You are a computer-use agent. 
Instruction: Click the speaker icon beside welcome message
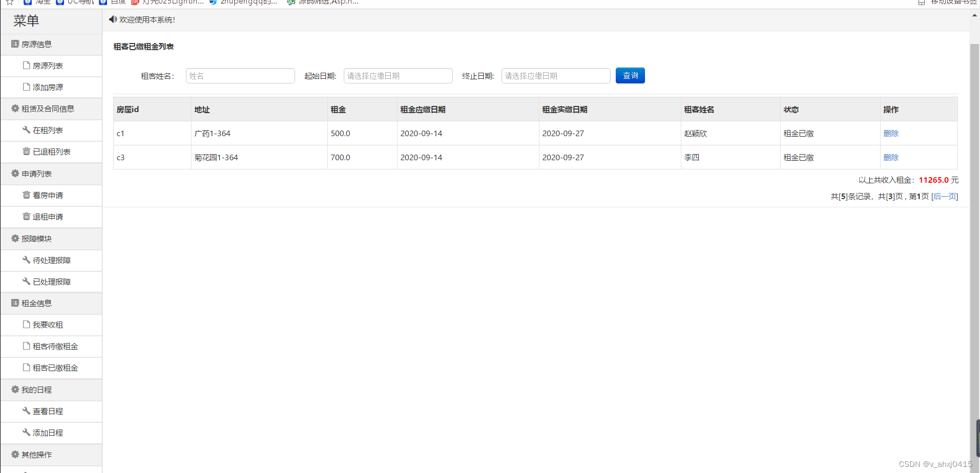(x=113, y=19)
